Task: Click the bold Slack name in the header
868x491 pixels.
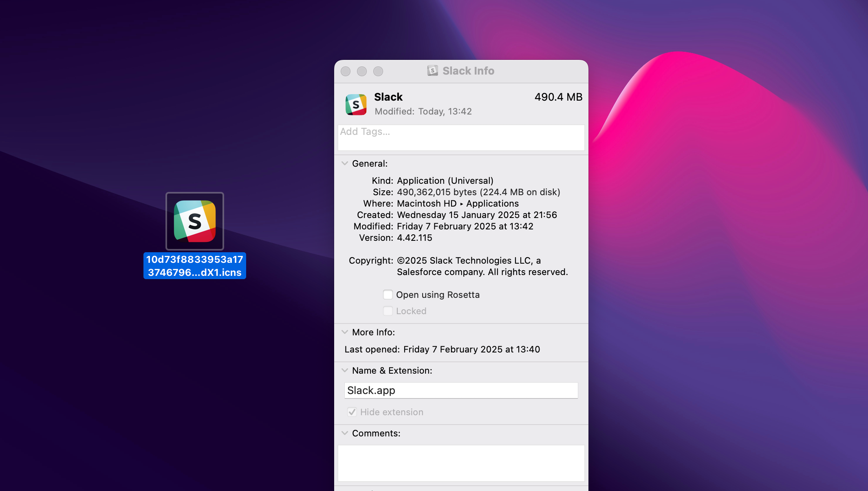Action: pyautogui.click(x=388, y=97)
